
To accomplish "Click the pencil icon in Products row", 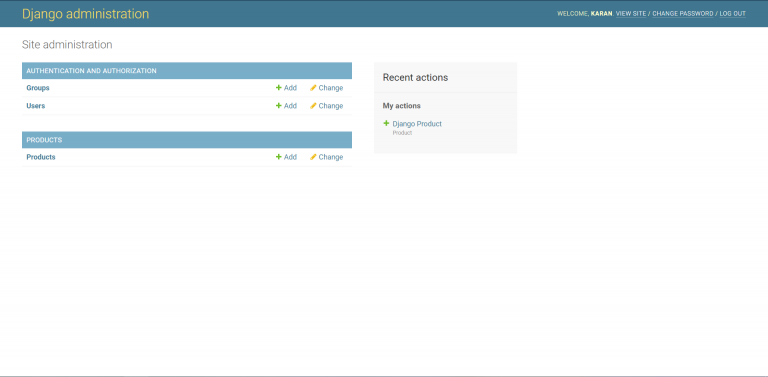I will pyautogui.click(x=313, y=157).
